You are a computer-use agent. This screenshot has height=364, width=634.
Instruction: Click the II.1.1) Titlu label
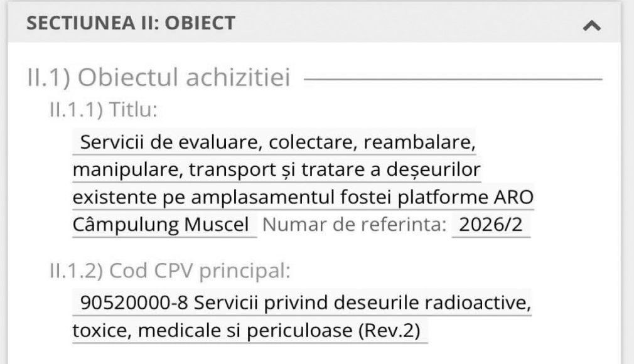[x=103, y=110]
